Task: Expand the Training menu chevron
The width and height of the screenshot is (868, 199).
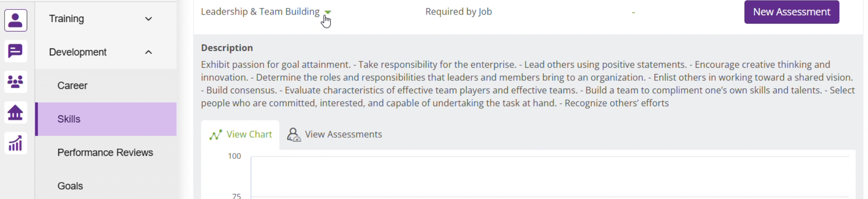Action: pos(148,19)
